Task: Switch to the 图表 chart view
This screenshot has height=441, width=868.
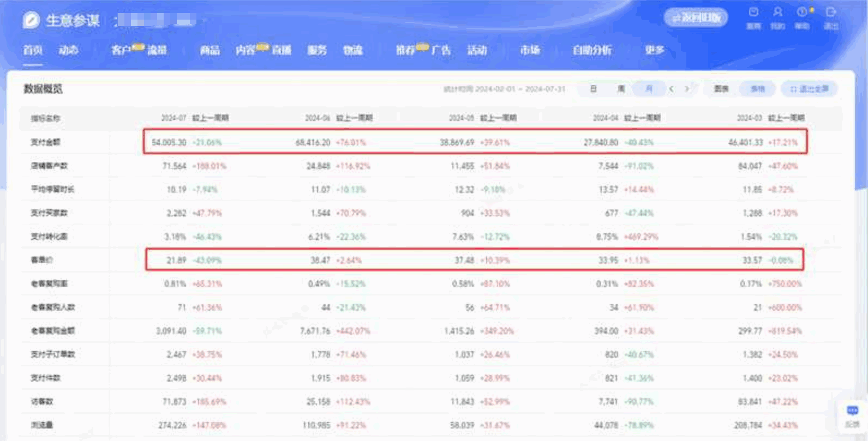Action: (x=721, y=89)
